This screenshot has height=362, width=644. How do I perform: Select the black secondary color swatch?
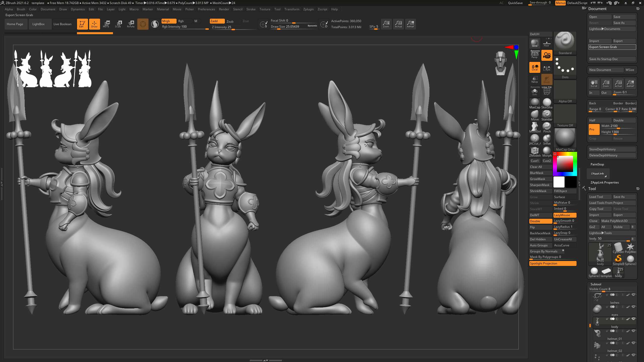coord(571,182)
